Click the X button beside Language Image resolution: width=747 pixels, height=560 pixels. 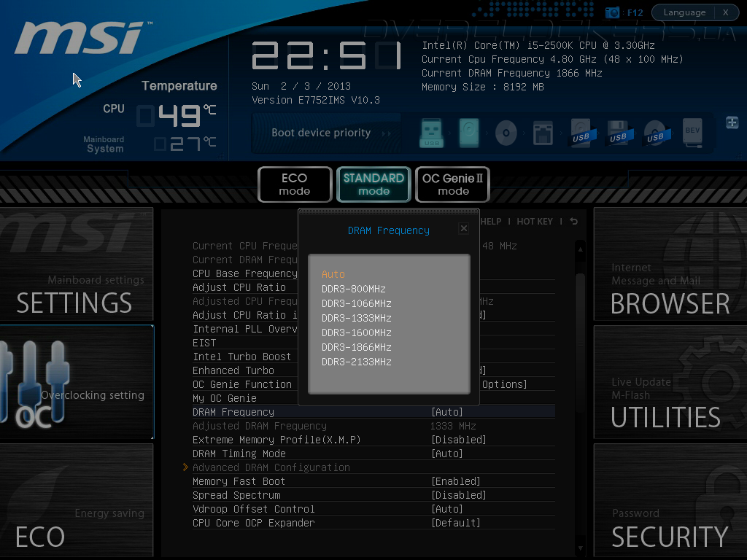coord(726,12)
